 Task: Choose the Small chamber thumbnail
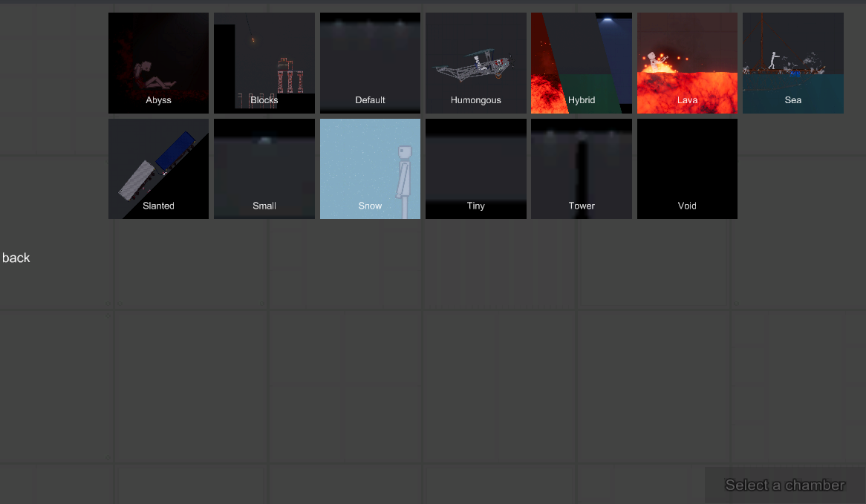pyautogui.click(x=264, y=168)
